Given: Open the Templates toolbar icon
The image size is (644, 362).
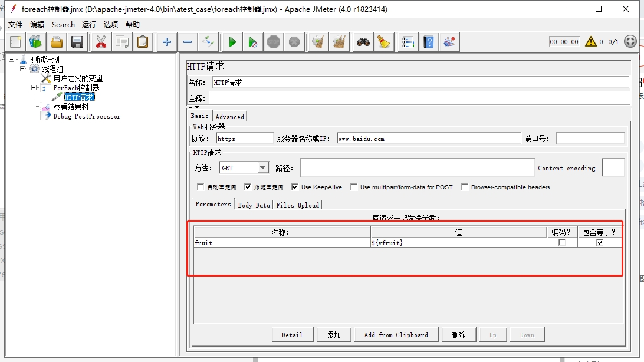Looking at the screenshot, I should click(x=36, y=42).
